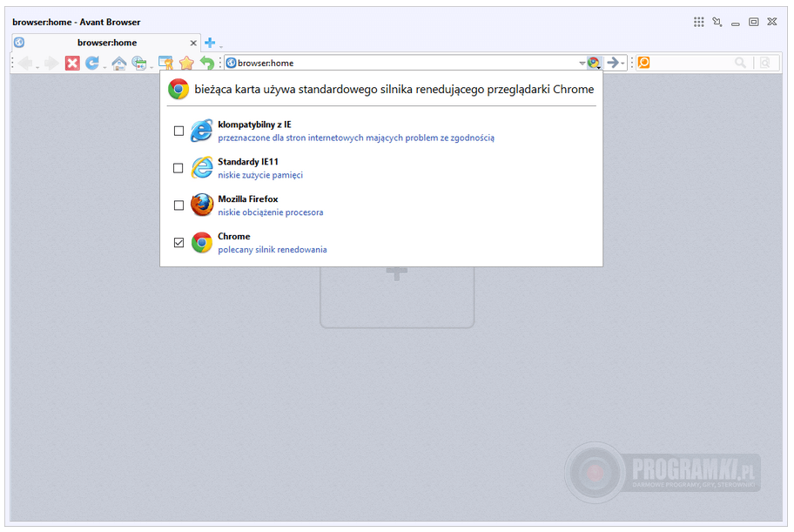This screenshot has width=794, height=532.
Task: Refresh the page with blue reload icon
Action: pyautogui.click(x=92, y=63)
